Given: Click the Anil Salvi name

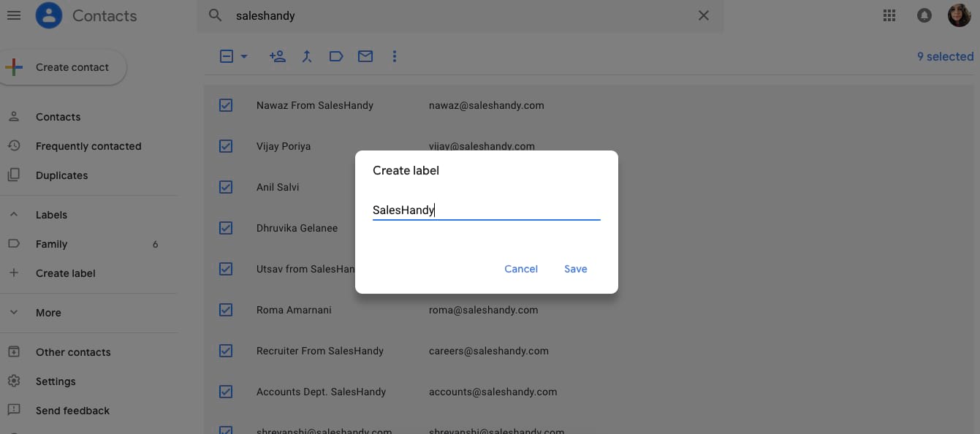Looking at the screenshot, I should coord(278,187).
